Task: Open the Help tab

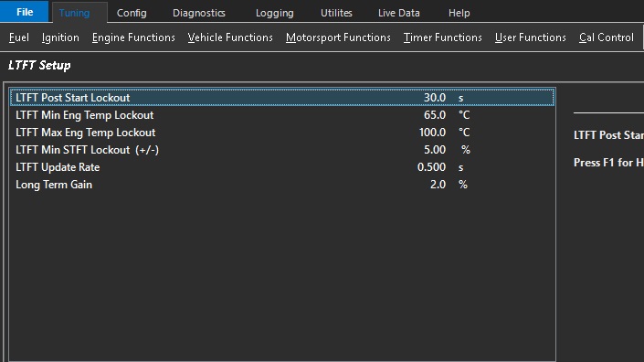Action: click(x=459, y=13)
